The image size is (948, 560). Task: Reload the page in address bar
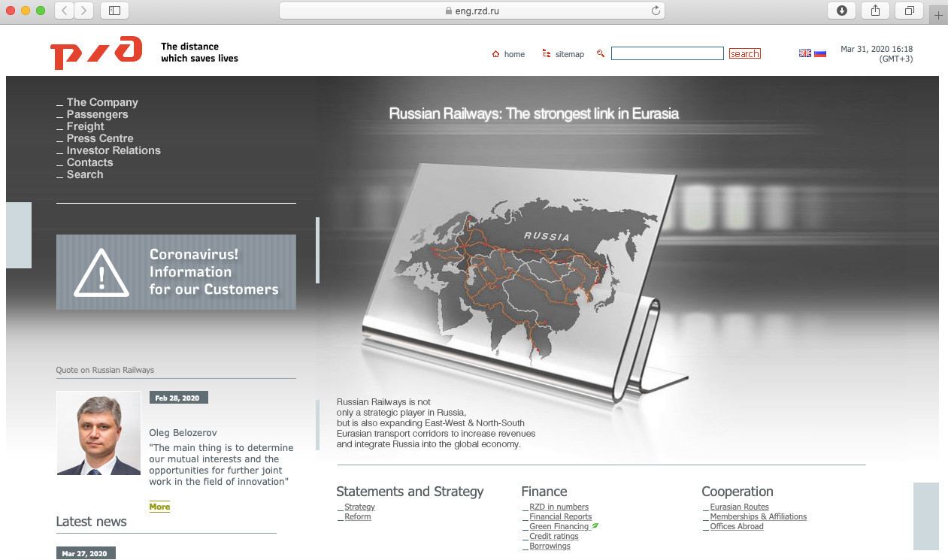coord(656,11)
